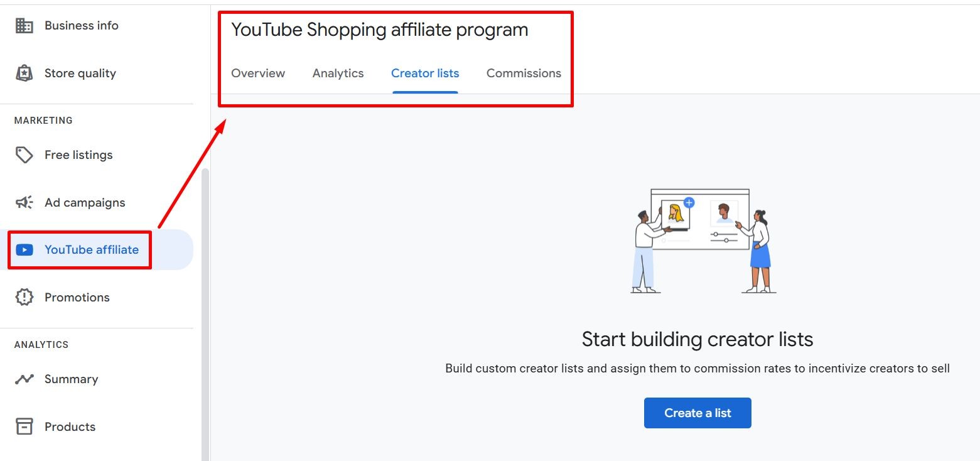Screen dimensions: 980x461
Task: Click the YouTube affiliate play icon
Action: pos(24,249)
